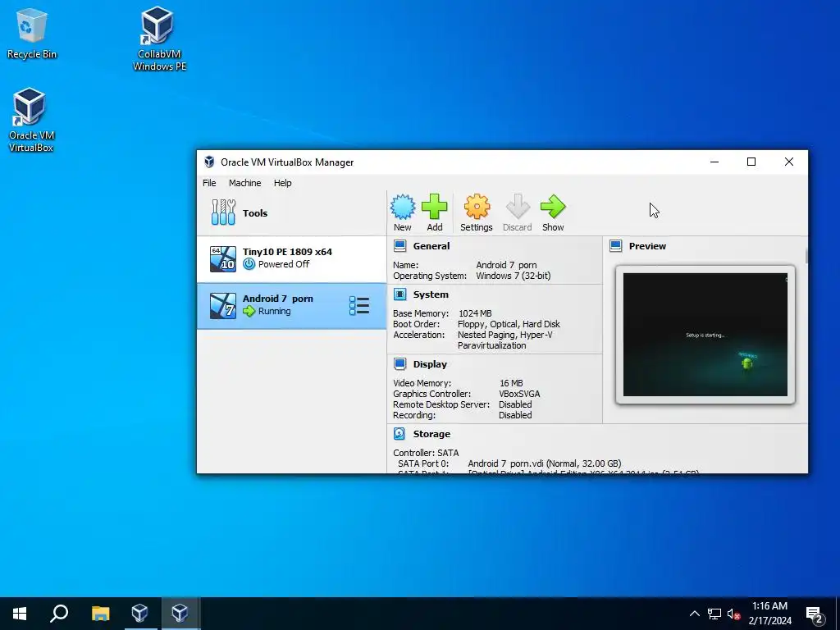The image size is (840, 630).
Task: Click the 1024 MB base memory value
Action: (x=475, y=313)
